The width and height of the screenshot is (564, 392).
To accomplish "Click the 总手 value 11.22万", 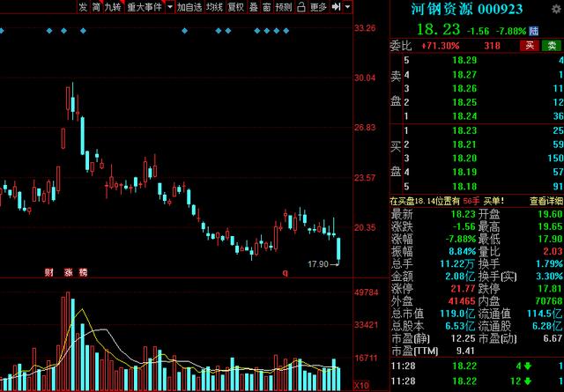I will click(457, 263).
